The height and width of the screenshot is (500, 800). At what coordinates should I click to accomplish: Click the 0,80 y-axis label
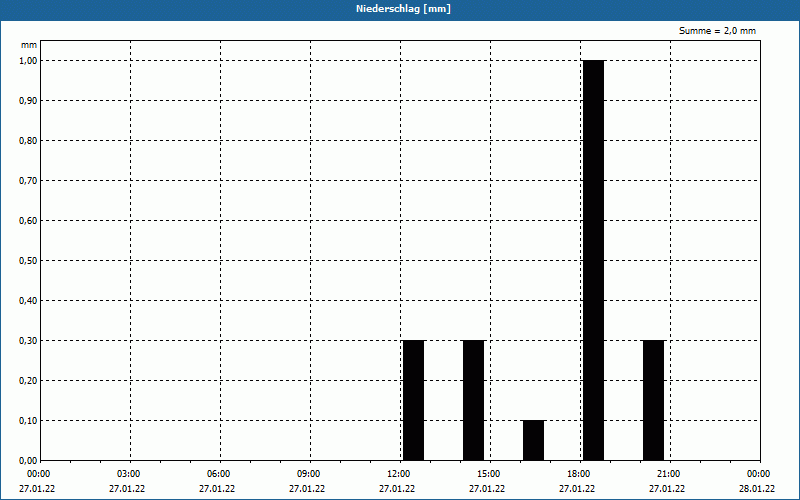[28, 141]
